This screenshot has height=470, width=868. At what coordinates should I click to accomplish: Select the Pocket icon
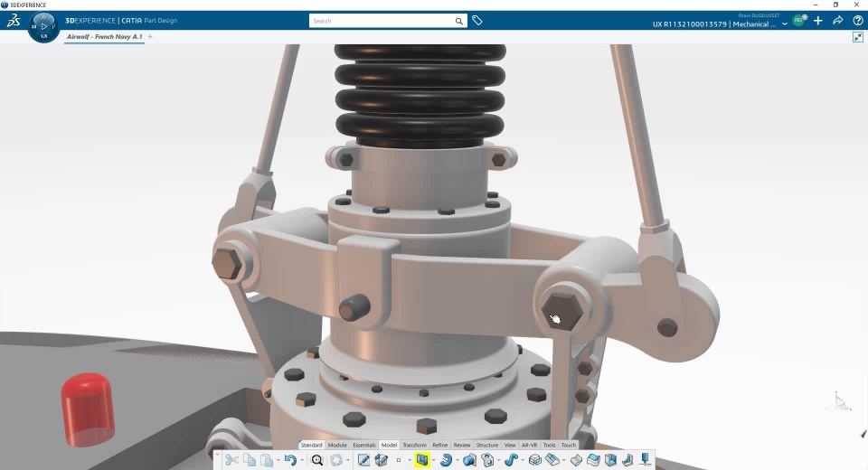click(470, 460)
